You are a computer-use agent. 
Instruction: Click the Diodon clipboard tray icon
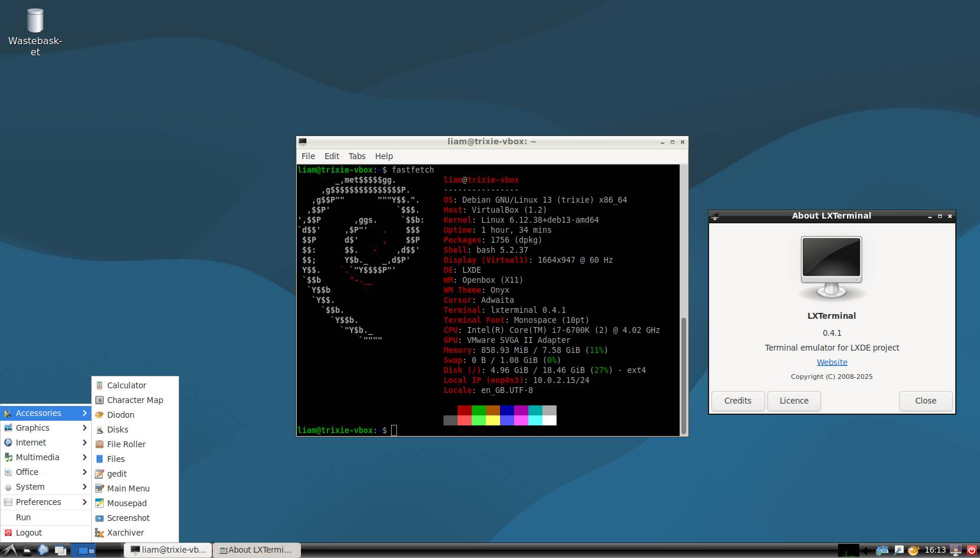point(913,550)
